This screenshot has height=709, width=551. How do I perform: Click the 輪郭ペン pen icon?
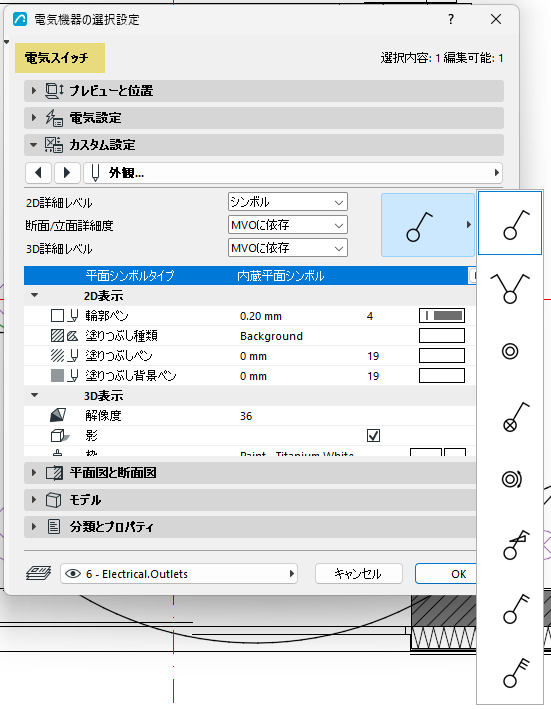[73, 316]
